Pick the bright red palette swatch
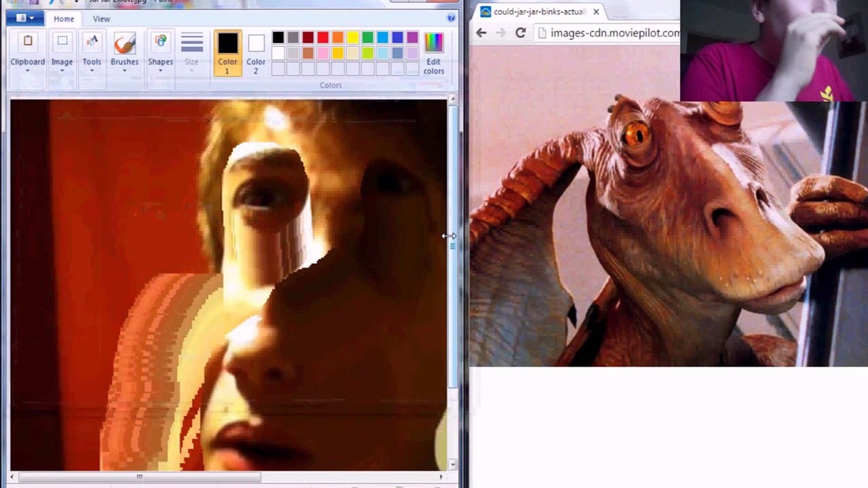868x488 pixels. 323,37
